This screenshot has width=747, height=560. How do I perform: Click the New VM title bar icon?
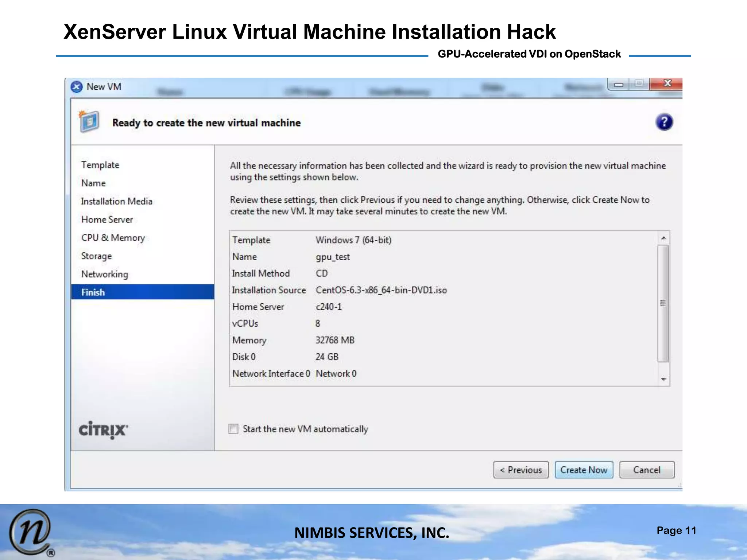click(77, 87)
